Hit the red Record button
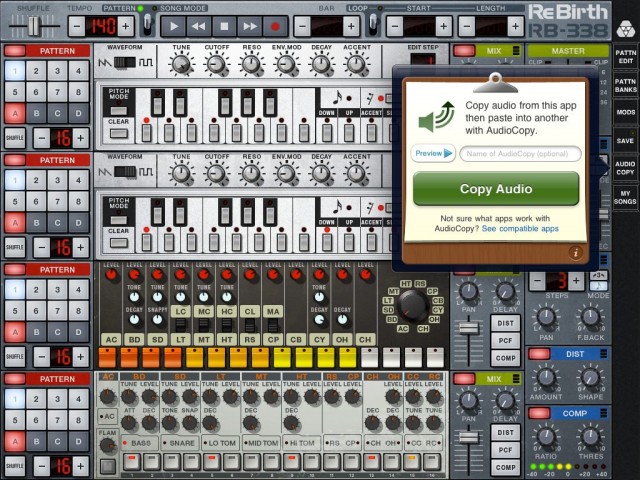Image resolution: width=640 pixels, height=480 pixels. [275, 25]
